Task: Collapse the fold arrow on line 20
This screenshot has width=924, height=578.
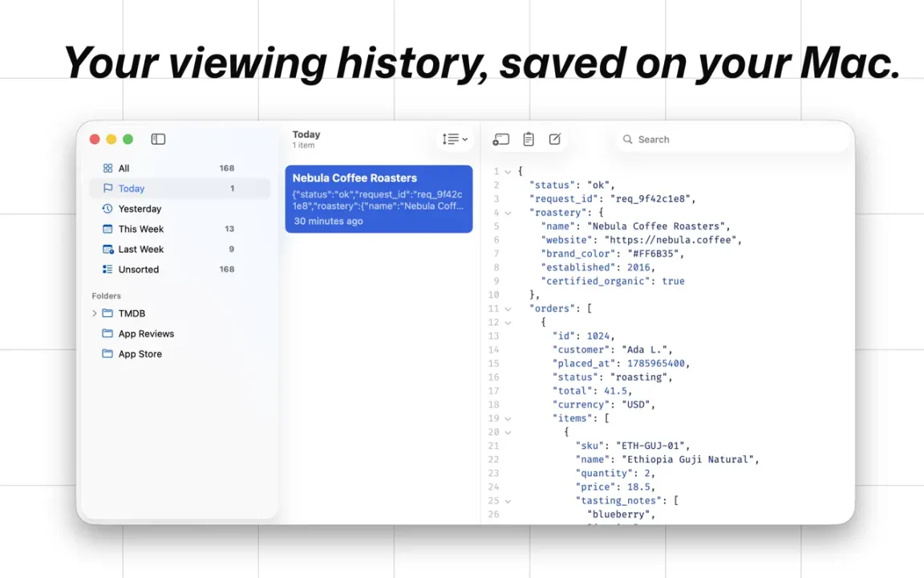Action: [508, 433]
